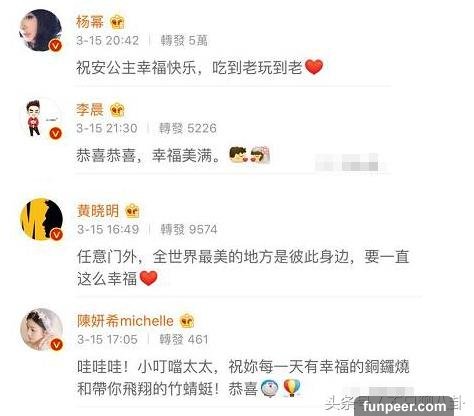Open the crown badge beside 李晨

(x=117, y=110)
